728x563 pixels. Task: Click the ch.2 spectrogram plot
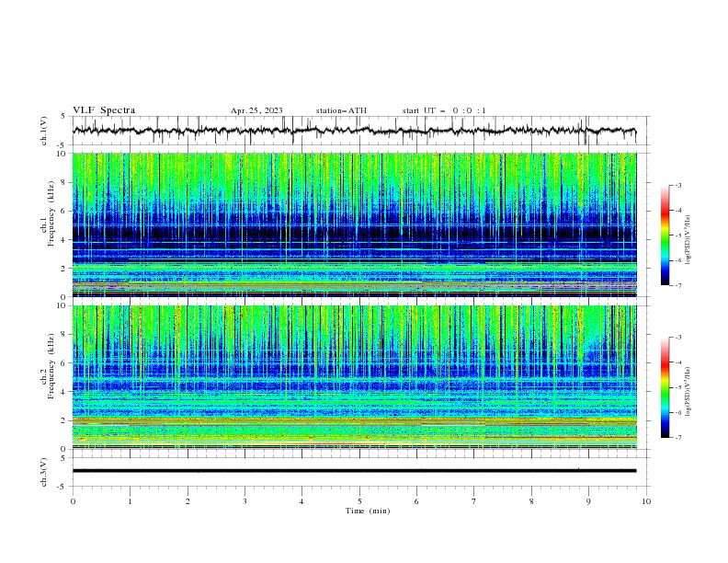tap(354, 377)
